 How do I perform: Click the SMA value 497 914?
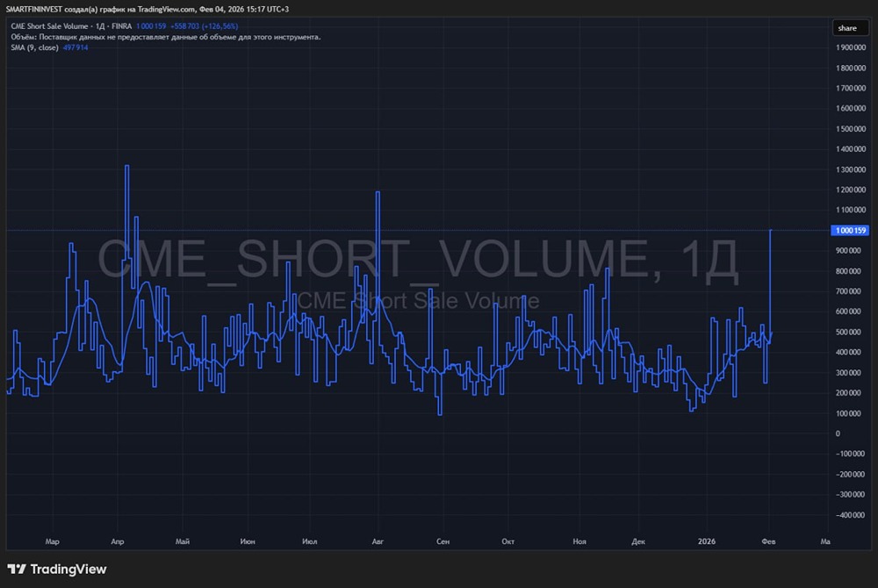point(76,47)
